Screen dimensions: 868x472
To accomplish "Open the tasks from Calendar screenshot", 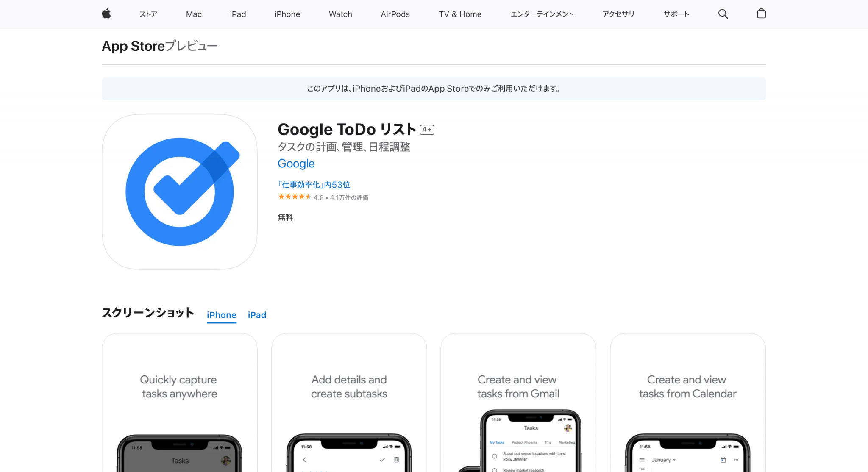I will pyautogui.click(x=687, y=403).
